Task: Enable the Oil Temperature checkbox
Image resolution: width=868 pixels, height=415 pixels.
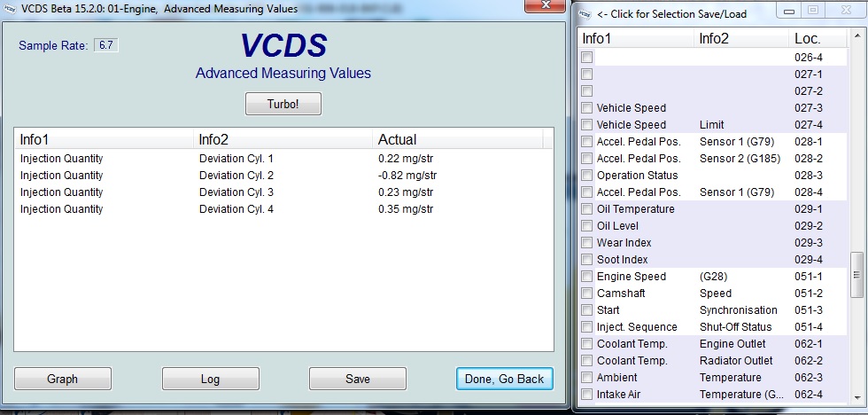Action: [586, 209]
